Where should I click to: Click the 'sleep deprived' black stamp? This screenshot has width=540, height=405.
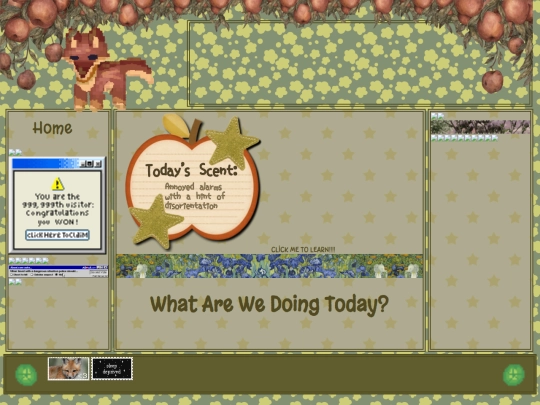click(x=112, y=368)
